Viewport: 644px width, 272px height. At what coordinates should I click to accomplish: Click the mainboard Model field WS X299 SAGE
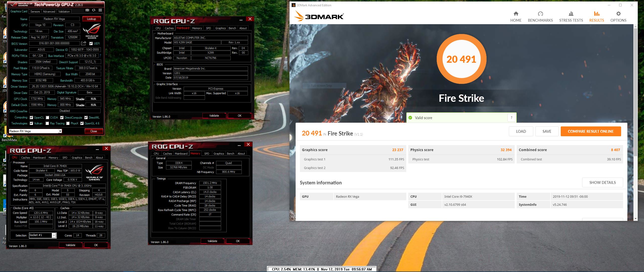(x=197, y=42)
